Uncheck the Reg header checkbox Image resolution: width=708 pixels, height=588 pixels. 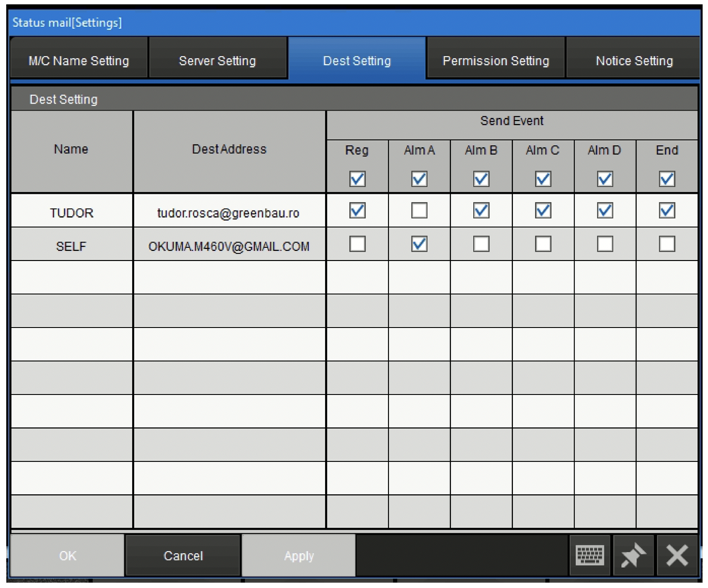tap(357, 179)
